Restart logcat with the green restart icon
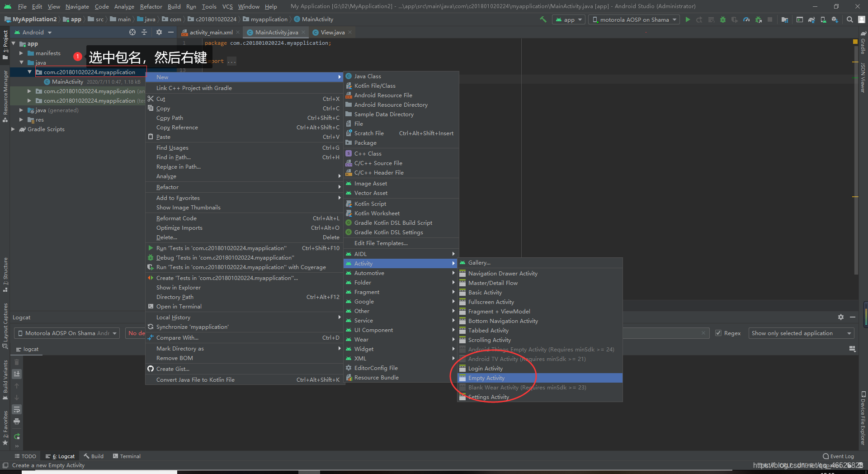 (17, 436)
